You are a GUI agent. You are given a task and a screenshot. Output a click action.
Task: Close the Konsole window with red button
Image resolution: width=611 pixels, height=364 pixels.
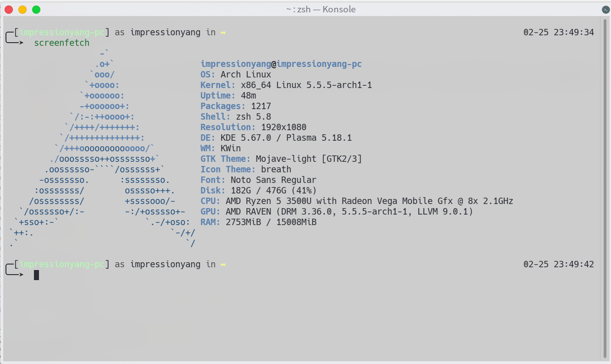[x=9, y=9]
